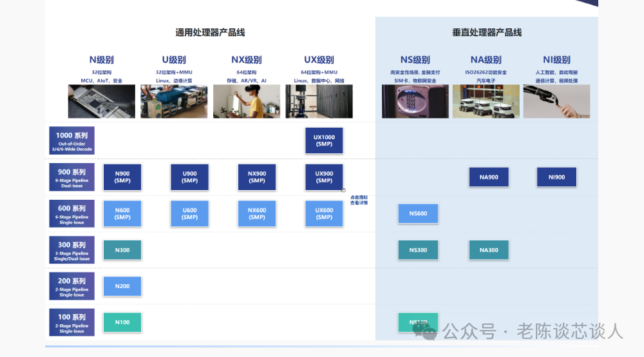
Task: Open the N200 processor tile
Action: click(122, 286)
